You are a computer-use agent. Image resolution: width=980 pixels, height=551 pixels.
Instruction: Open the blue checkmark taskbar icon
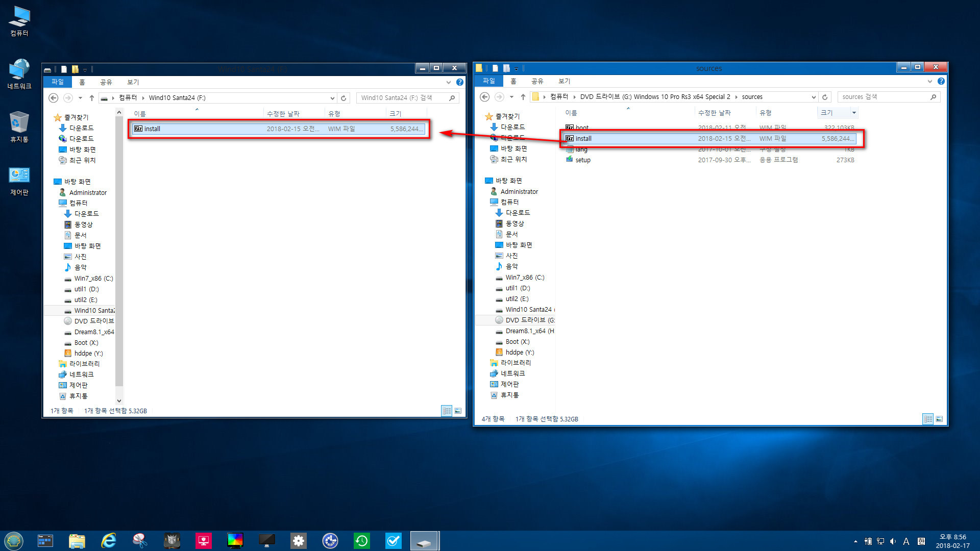(394, 540)
